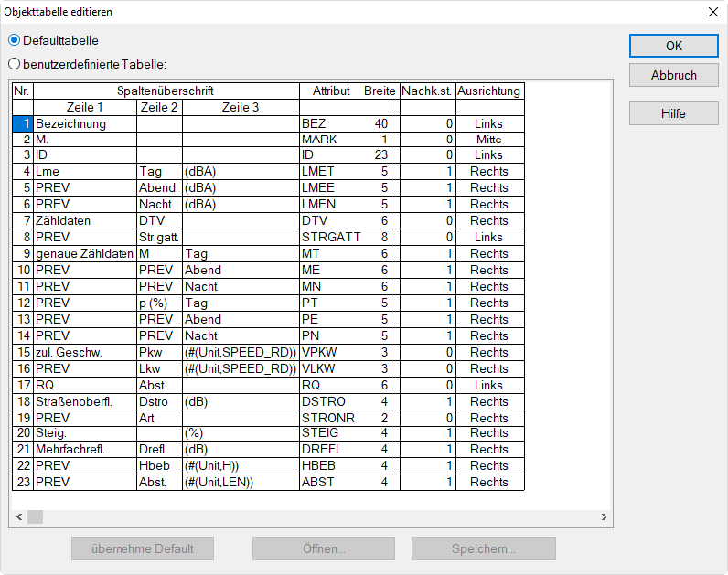Click the ABST attribute cell
Screen dimensions: 728x575
[345, 482]
